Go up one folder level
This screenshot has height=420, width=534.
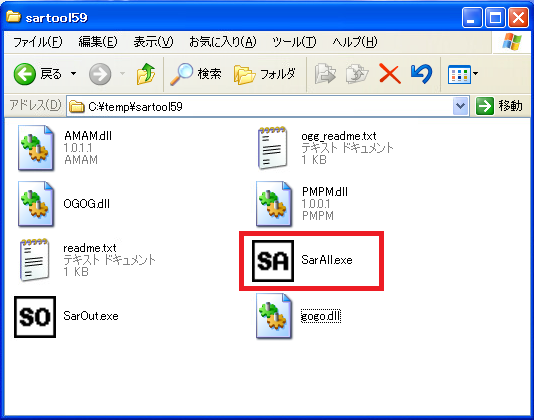146,74
